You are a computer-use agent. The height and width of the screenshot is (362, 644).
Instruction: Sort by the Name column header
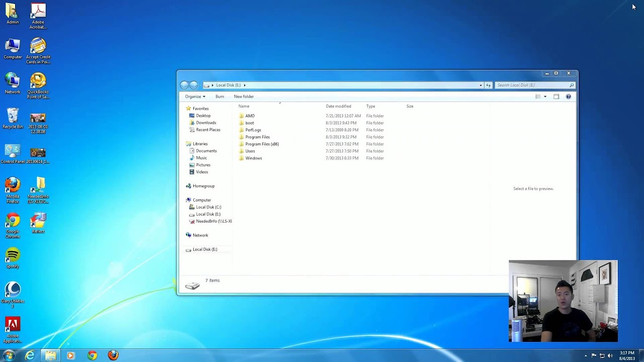click(x=244, y=106)
